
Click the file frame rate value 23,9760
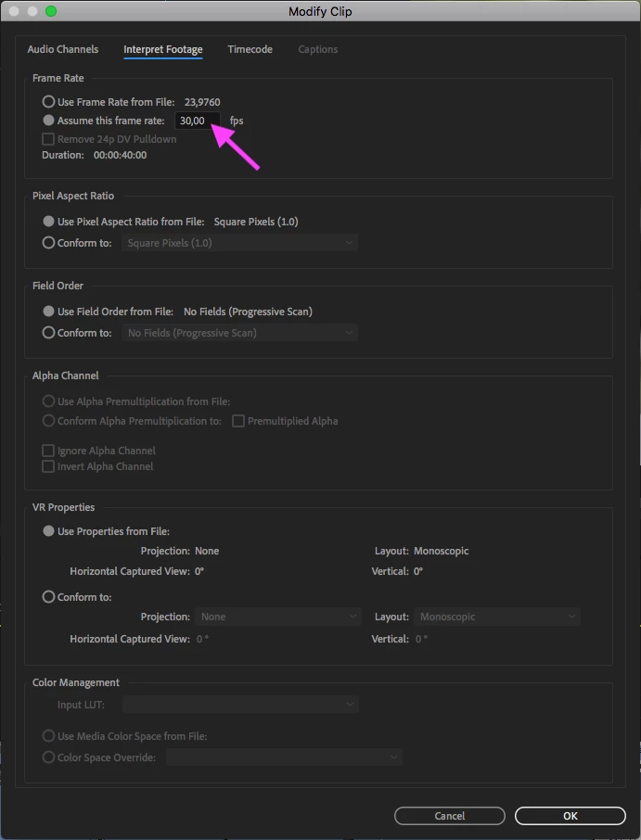202,102
